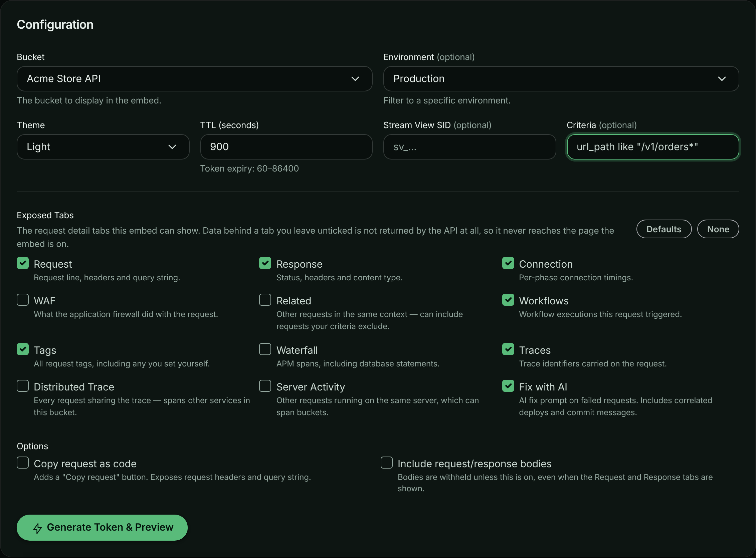The width and height of the screenshot is (756, 558).
Task: Untick the Connection tab checkbox
Action: 508,263
